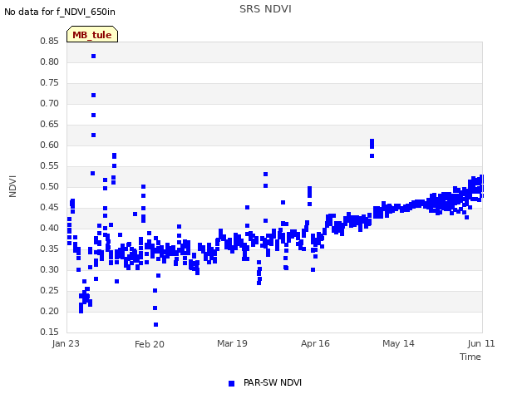Click the PAR-SW NDVI legend label
This screenshot has height=399, width=532.
[273, 382]
